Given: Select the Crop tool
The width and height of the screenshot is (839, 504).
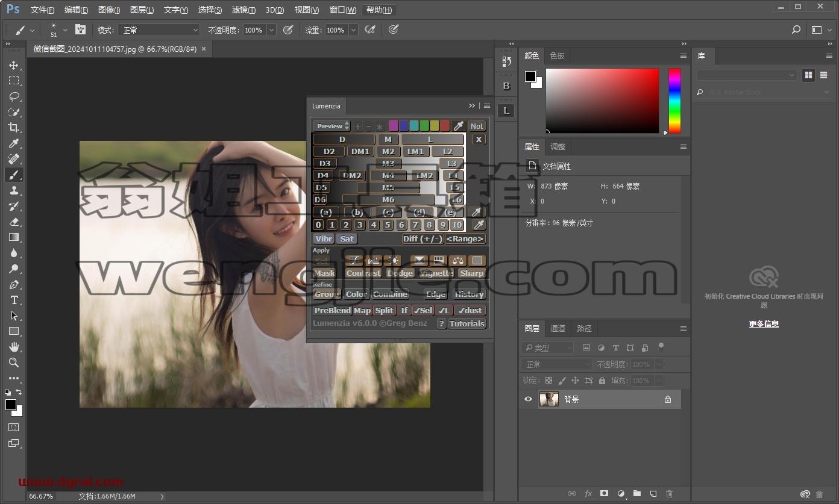Looking at the screenshot, I should [x=13, y=128].
